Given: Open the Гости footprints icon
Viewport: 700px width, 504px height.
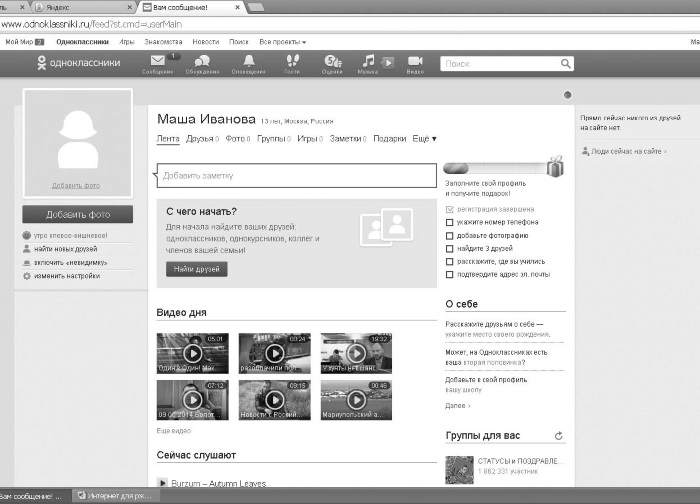Looking at the screenshot, I should coord(292,61).
